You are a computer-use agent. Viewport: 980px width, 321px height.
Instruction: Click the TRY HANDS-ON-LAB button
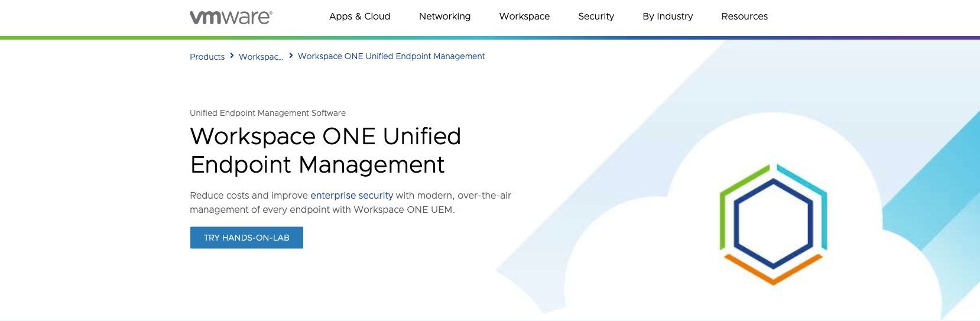click(x=246, y=238)
